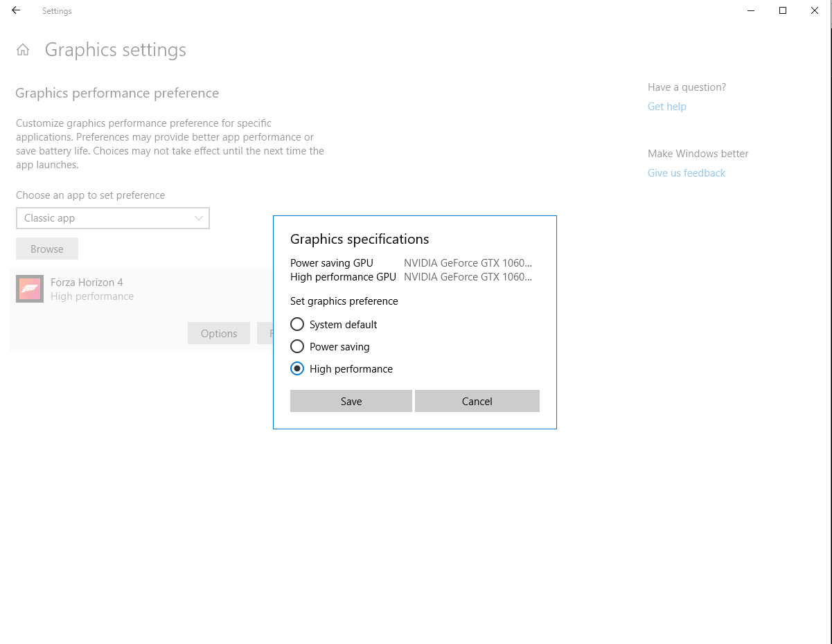This screenshot has width=832, height=644.
Task: Click the Forza Horizon 4 app icon
Action: [x=30, y=289]
